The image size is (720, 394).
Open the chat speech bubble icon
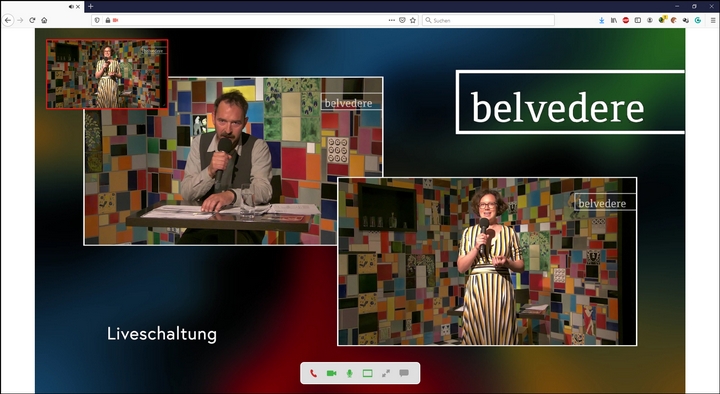[404, 373]
